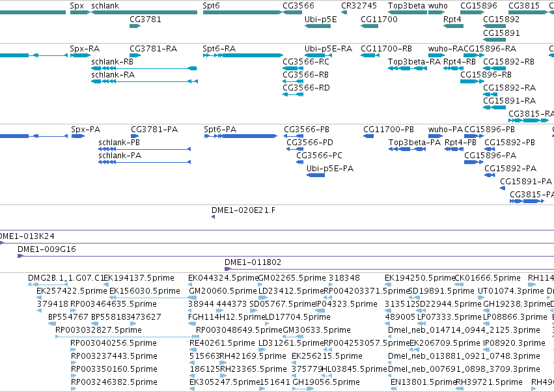Image resolution: width=554 pixels, height=392 pixels.
Task: Open transcript Spt6-RA
Action: 219,48
